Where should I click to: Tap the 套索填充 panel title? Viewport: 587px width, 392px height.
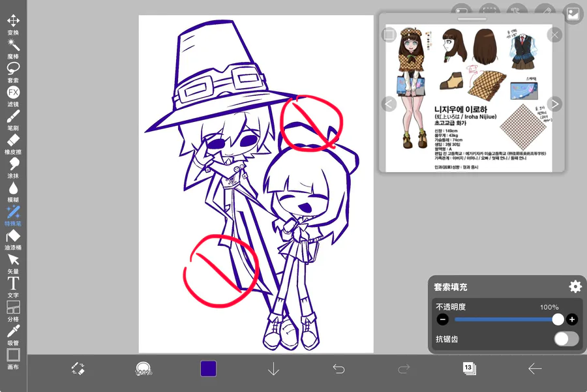[450, 287]
